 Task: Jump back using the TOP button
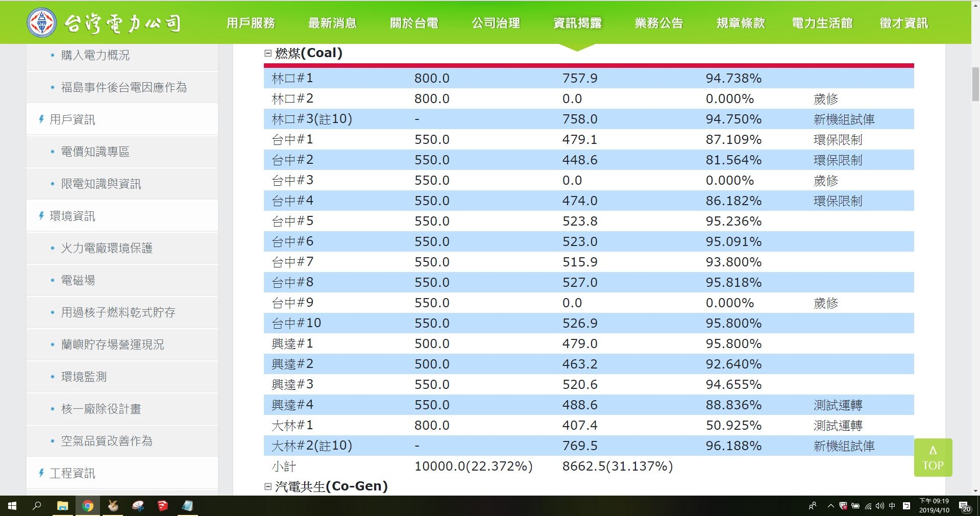[x=933, y=457]
